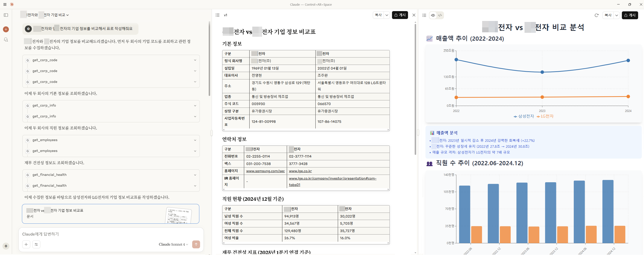Switch to code view with the </> toggle
Screen dimensions: 644x255
click(440, 15)
